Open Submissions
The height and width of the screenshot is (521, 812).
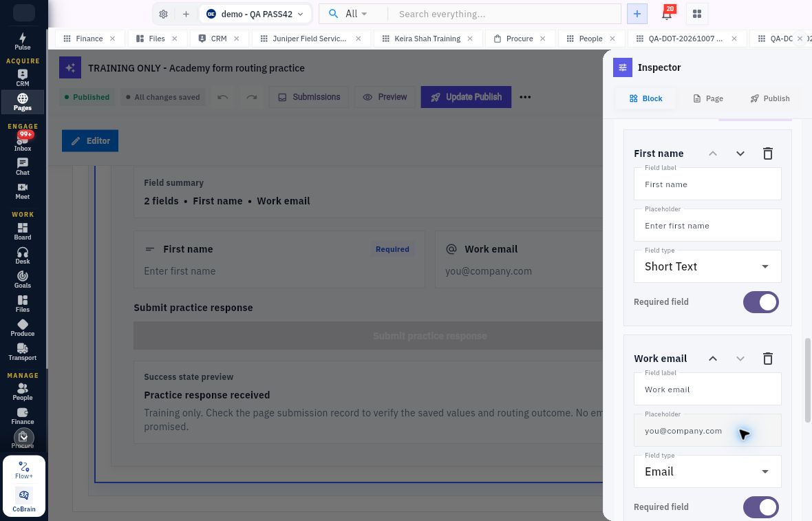[309, 97]
